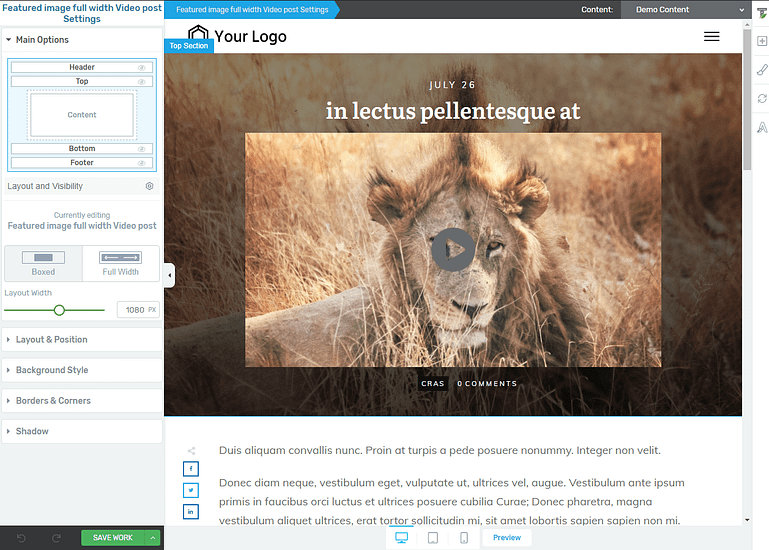The width and height of the screenshot is (769, 550).
Task: Share post on Facebook icon
Action: (x=191, y=469)
